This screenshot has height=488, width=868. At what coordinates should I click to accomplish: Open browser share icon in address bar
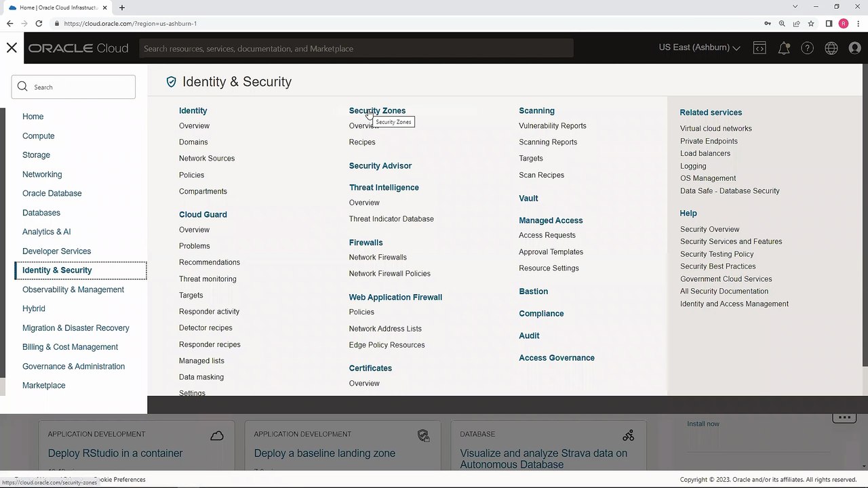coord(797,23)
